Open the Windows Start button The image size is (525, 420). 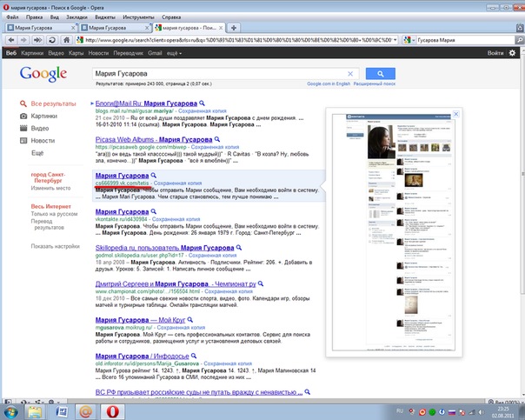(10, 412)
